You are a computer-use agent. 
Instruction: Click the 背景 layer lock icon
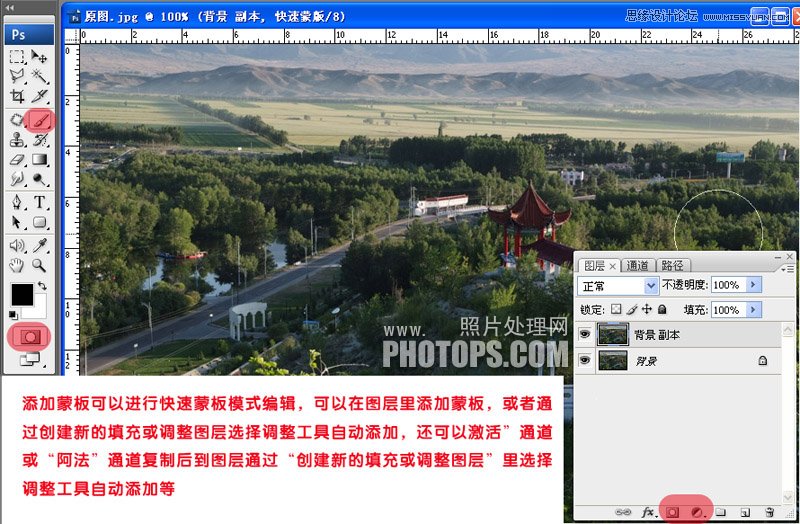(x=762, y=361)
